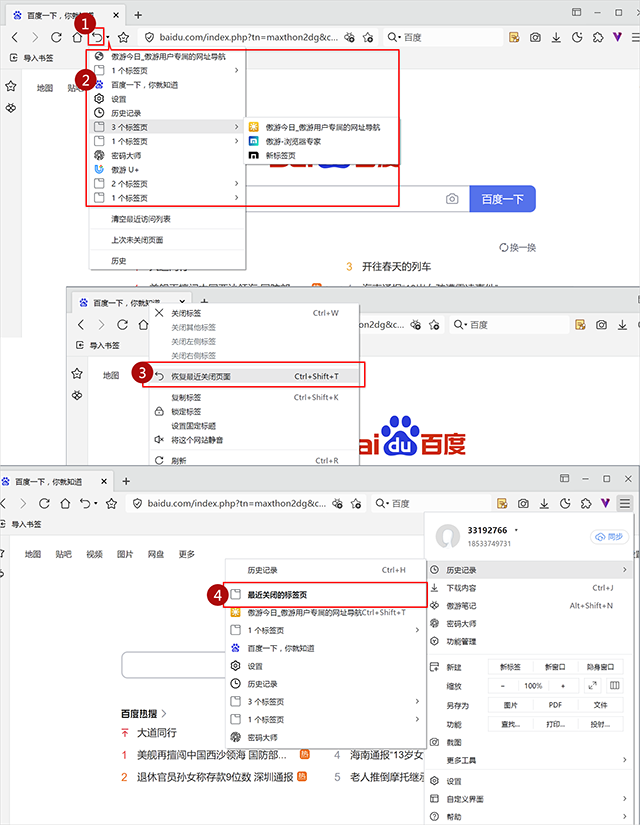
Task: Expand 更多工具 in the bottom main menu
Action: 529,760
